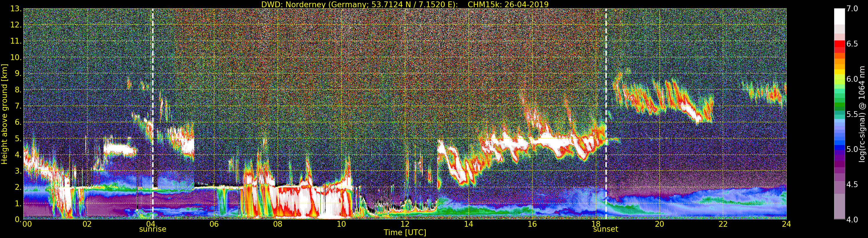Image resolution: width=868 pixels, height=238 pixels.
Task: Click the '06' time axis tick
Action: (214, 224)
